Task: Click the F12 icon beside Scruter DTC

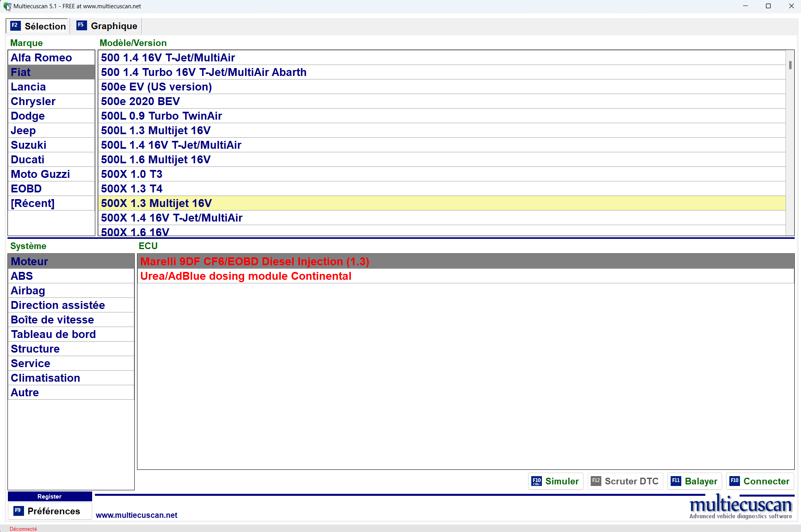Action: pos(596,481)
